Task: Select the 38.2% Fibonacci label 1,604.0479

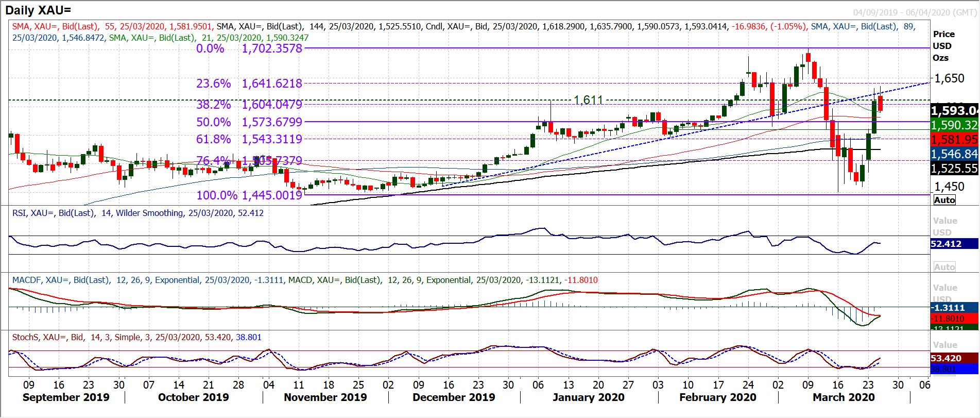Action: pos(249,105)
